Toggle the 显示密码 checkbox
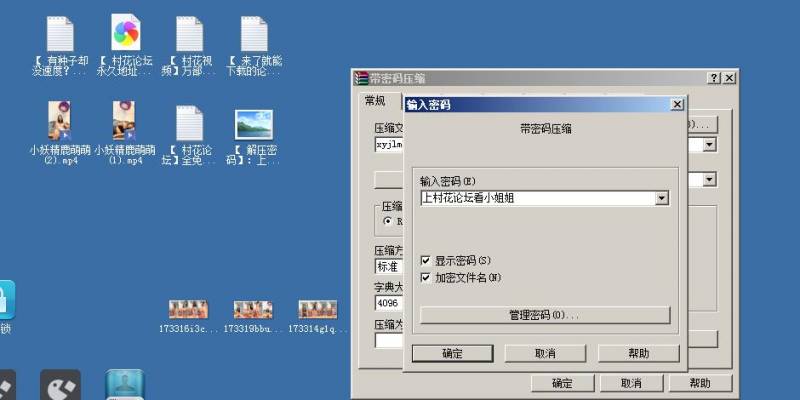 (x=426, y=260)
